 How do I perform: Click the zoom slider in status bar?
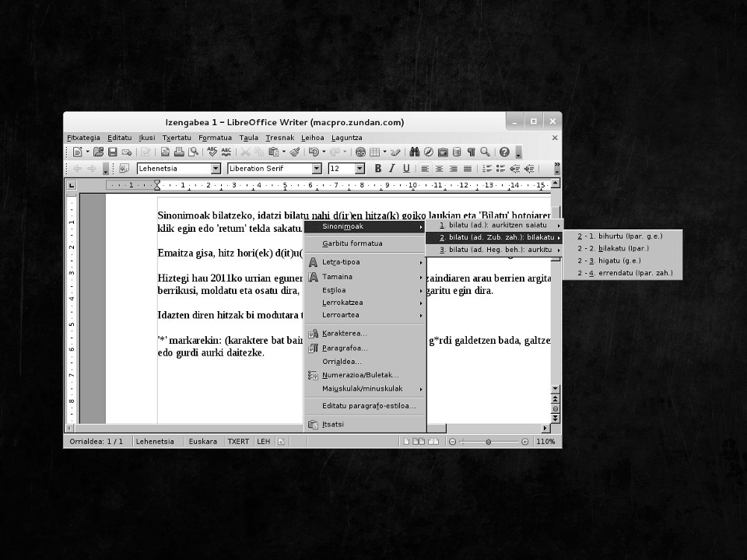tap(489, 442)
